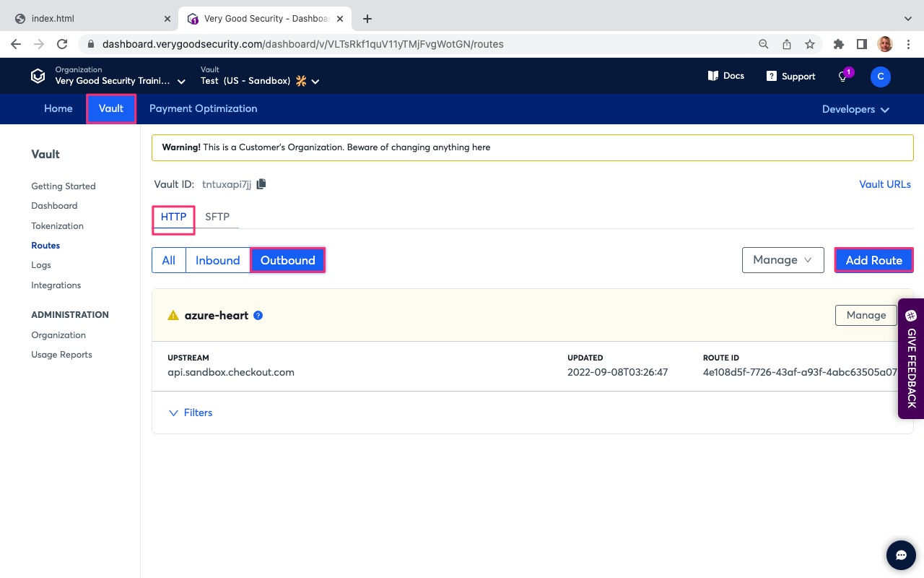Open the Developers dropdown menu
Image resolution: width=924 pixels, height=578 pixels.
[855, 109]
